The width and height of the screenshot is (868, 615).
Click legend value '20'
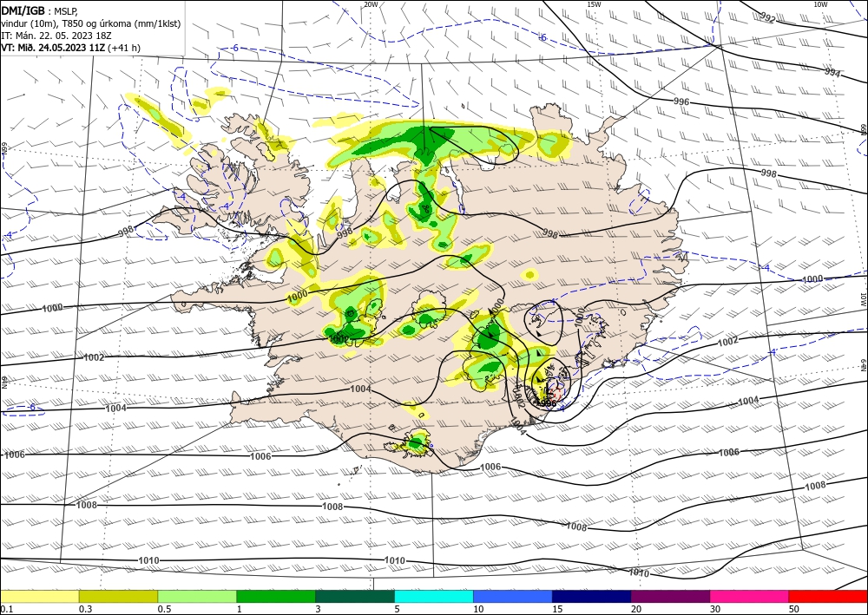[x=636, y=609]
